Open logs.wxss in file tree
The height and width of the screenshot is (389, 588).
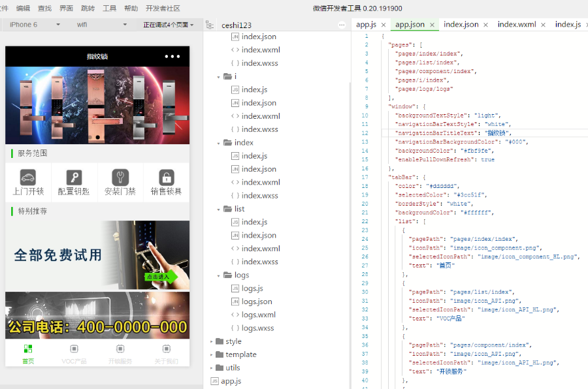point(257,328)
